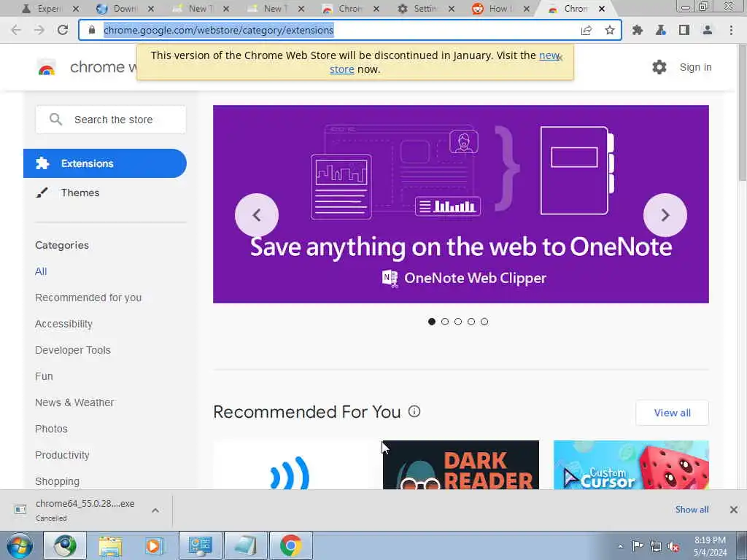747x560 pixels.
Task: Toggle the side panel icon
Action: pyautogui.click(x=684, y=30)
